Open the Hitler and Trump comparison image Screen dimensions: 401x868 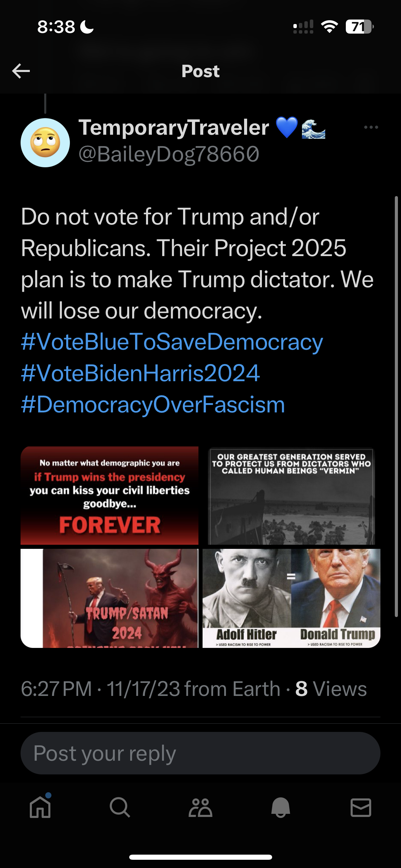point(291,598)
